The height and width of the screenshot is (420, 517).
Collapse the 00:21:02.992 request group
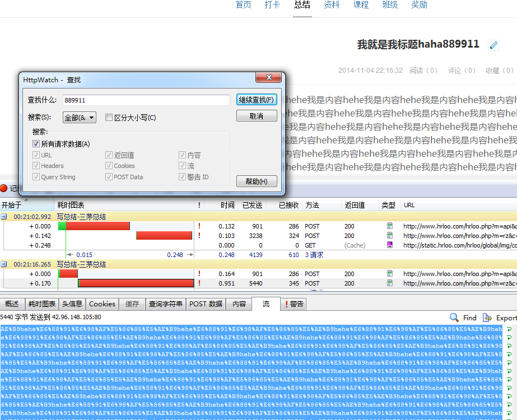tap(4, 216)
